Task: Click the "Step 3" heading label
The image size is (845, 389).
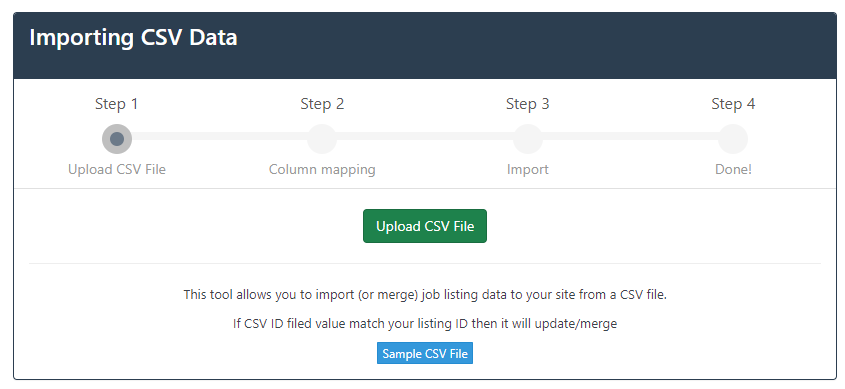Action: coord(528,104)
